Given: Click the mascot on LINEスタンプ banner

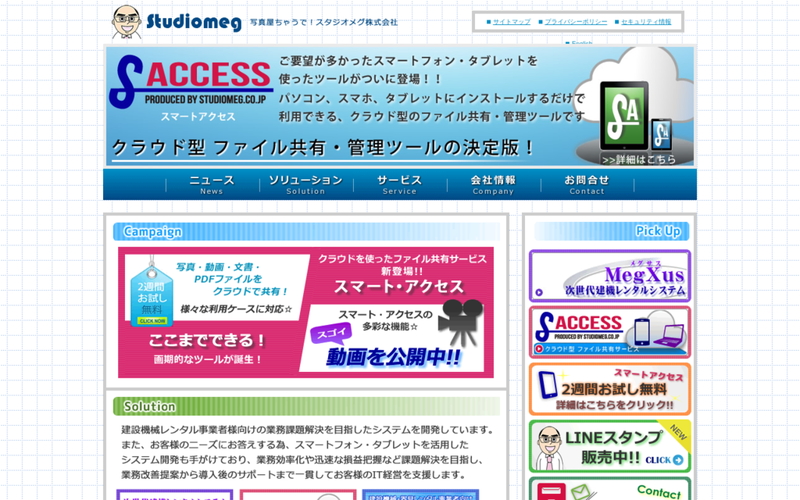Looking at the screenshot, I should click(549, 447).
